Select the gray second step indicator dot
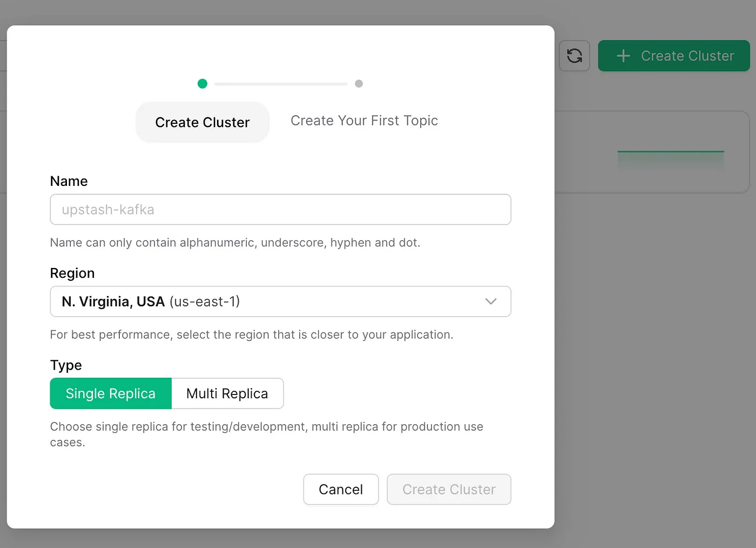Viewport: 756px width, 548px height. pyautogui.click(x=359, y=84)
